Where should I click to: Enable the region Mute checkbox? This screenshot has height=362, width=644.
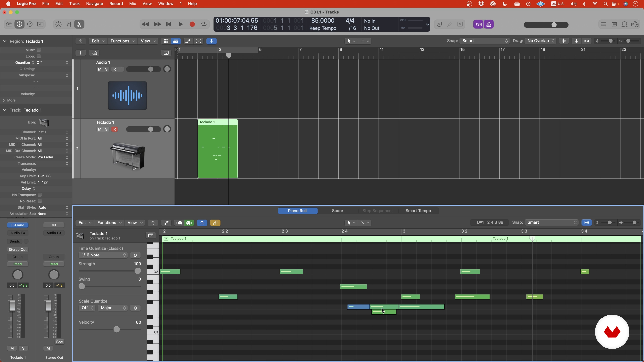tap(39, 50)
